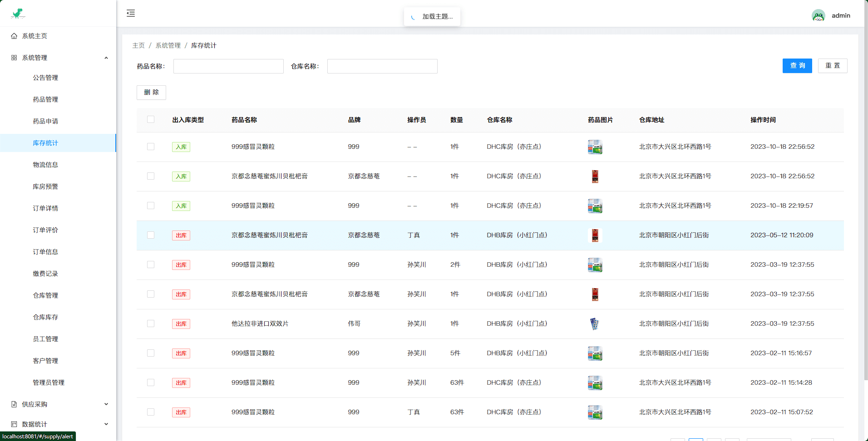
Task: Expand the 数据统计 submenu arrow
Action: click(106, 424)
